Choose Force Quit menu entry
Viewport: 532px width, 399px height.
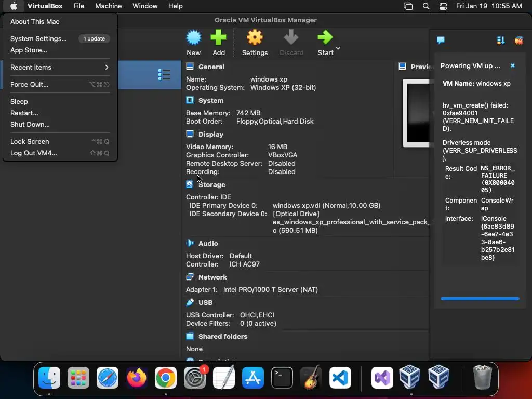(60, 84)
